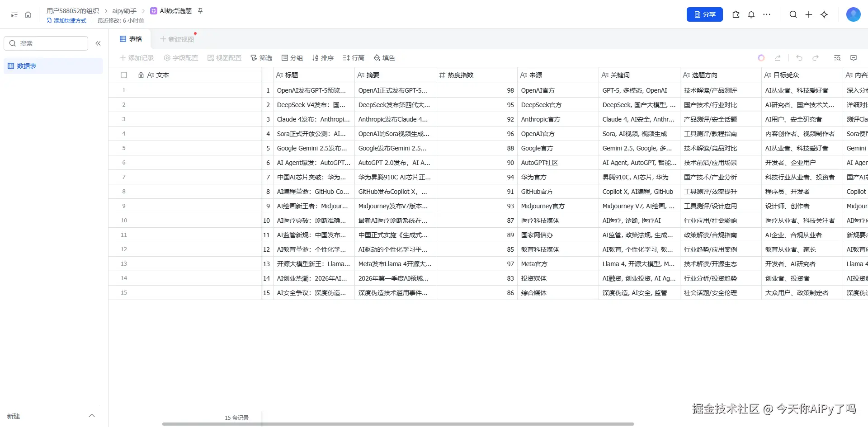Select cell '行业趋势/应用案例'
This screenshot has height=427, width=868.
(721, 249)
